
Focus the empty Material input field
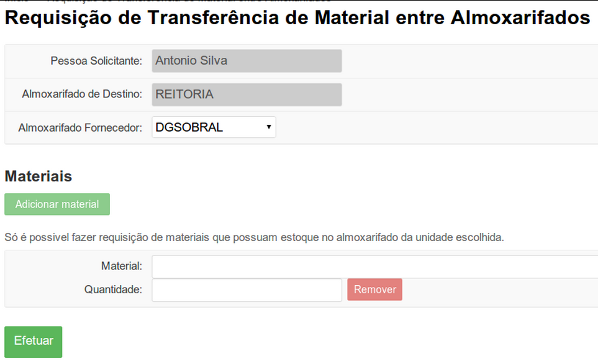pos(375,266)
